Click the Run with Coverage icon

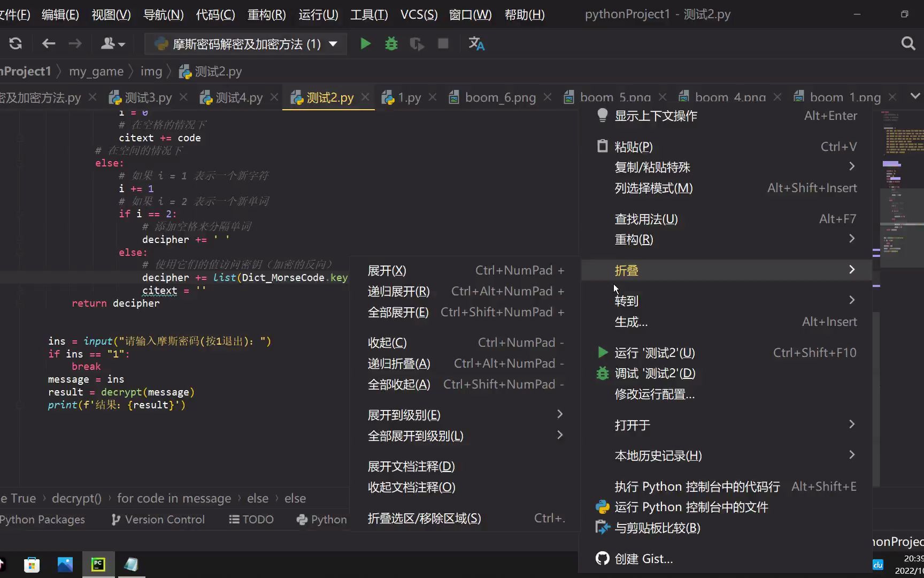pos(417,44)
